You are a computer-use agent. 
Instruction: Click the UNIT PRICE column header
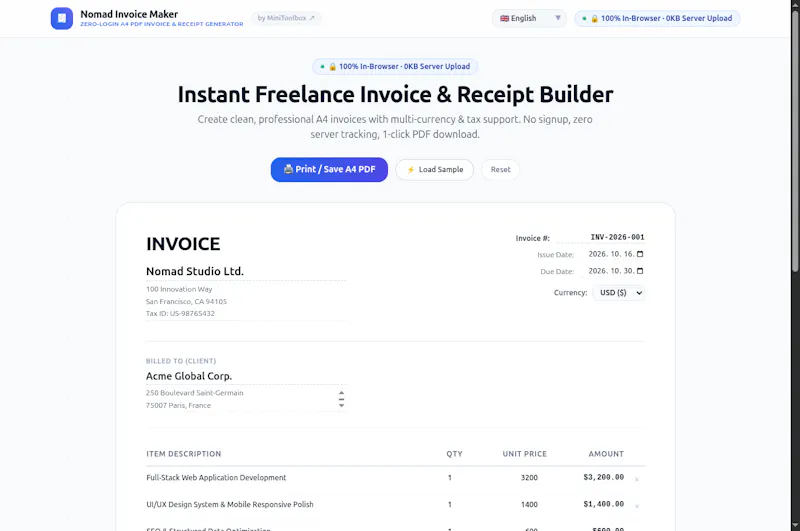coord(524,454)
